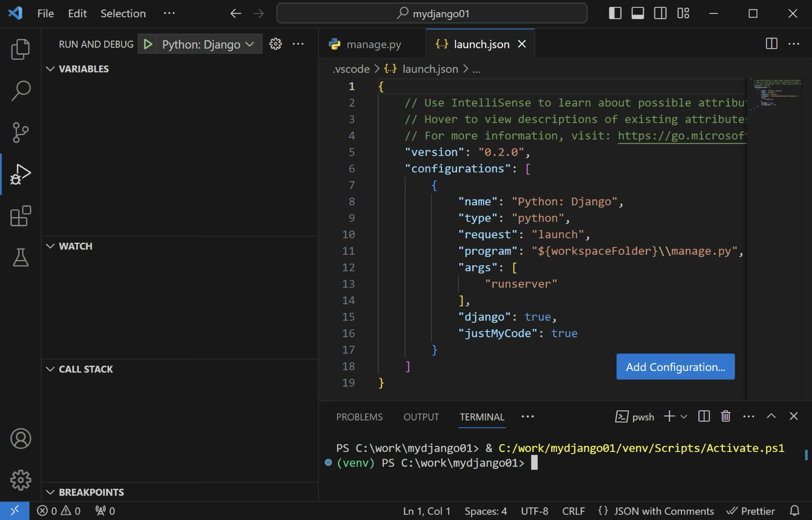The height and width of the screenshot is (520, 812).
Task: Toggle the Secondary Side Bar
Action: 660,13
